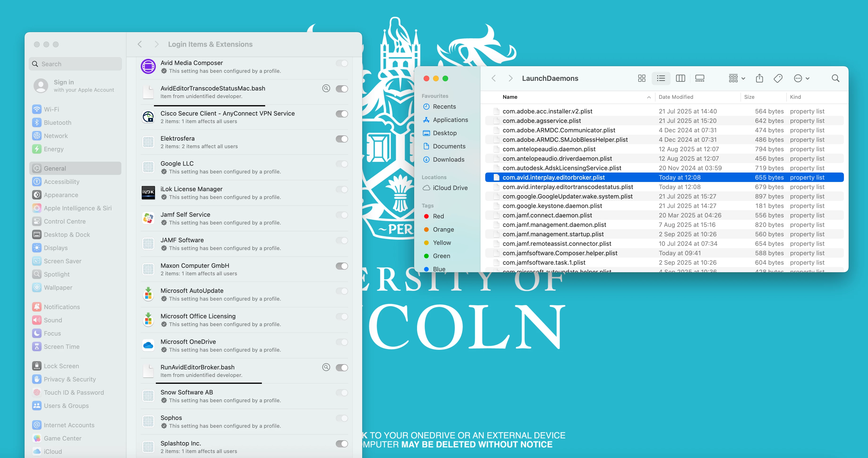Select com.adobe.agsservice.plist file

(664, 121)
